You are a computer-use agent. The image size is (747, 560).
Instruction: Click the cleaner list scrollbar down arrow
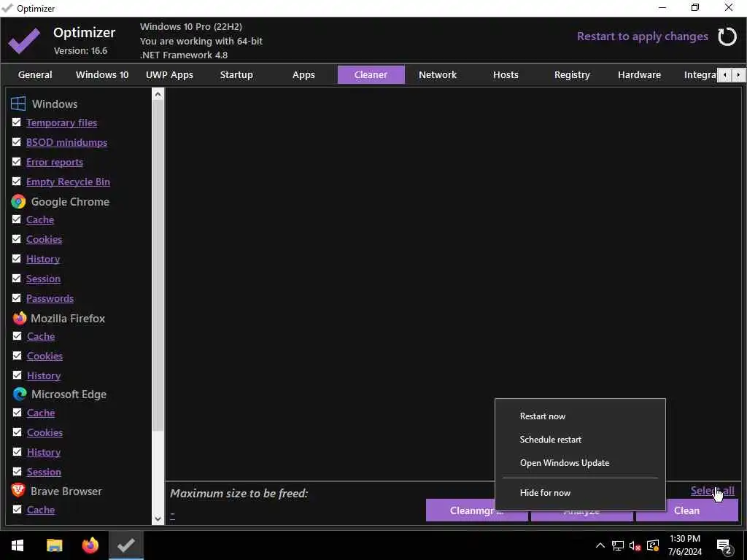pos(158,519)
